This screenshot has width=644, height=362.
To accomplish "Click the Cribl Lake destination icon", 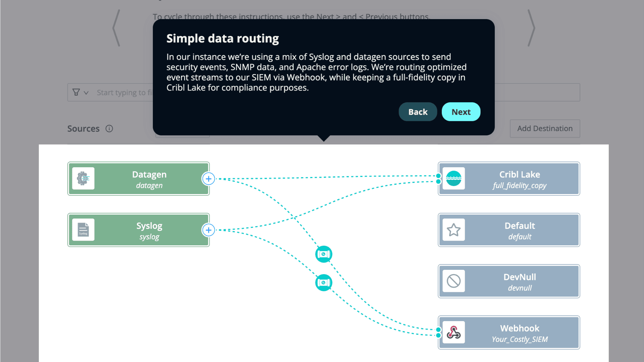I will point(453,178).
